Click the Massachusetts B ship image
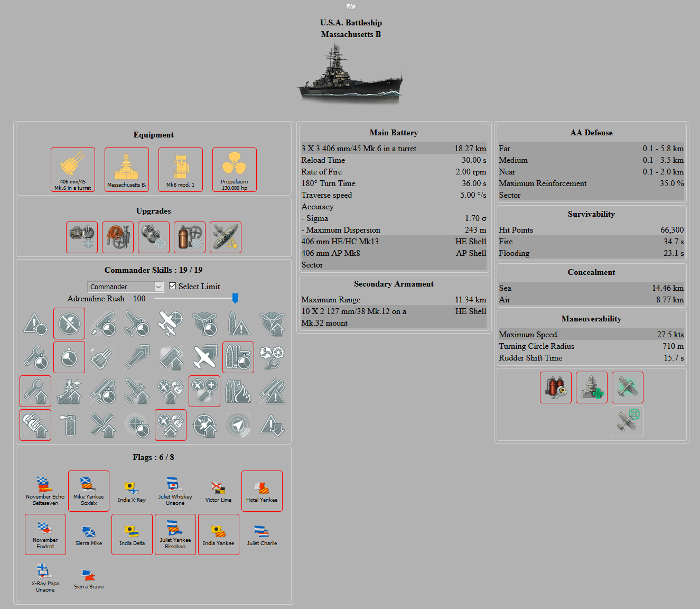 (351, 73)
